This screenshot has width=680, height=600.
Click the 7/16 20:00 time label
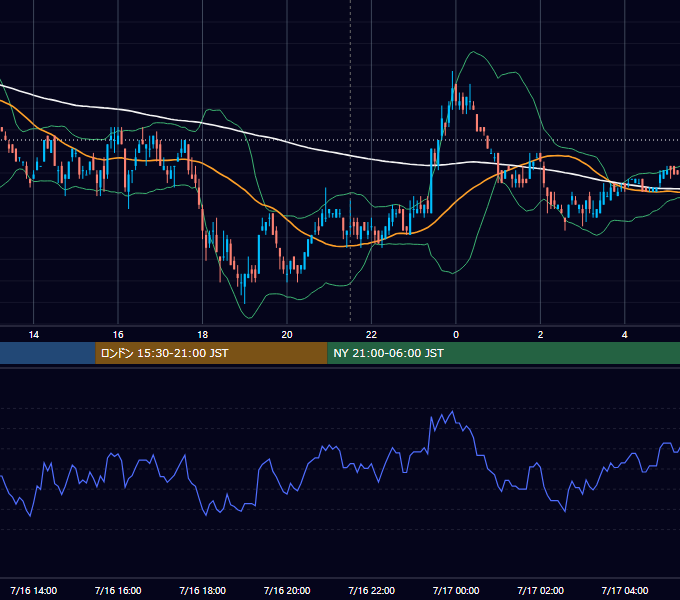click(x=287, y=590)
